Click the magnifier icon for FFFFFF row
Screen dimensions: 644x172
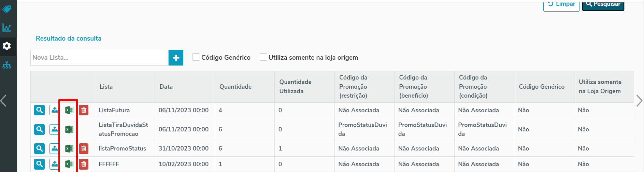40,164
